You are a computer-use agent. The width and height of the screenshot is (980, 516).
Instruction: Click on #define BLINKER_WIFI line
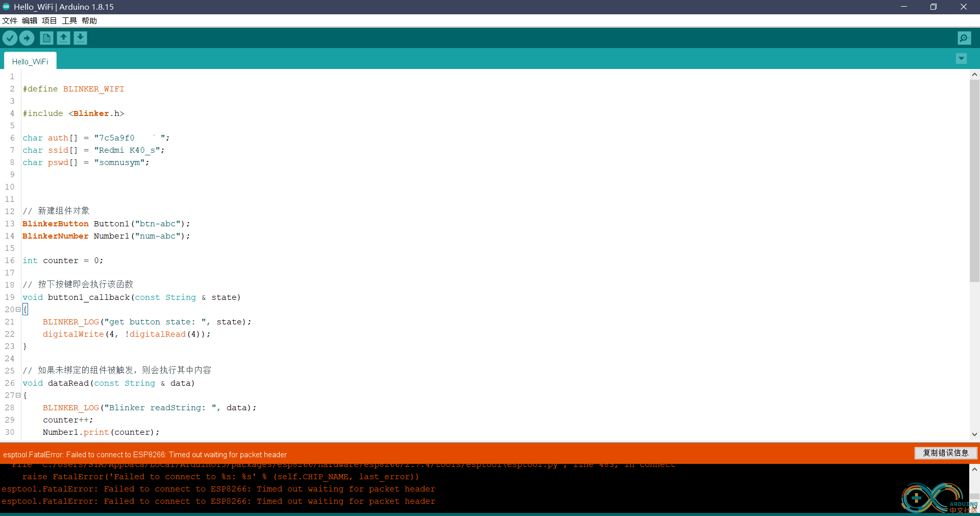[x=73, y=89]
